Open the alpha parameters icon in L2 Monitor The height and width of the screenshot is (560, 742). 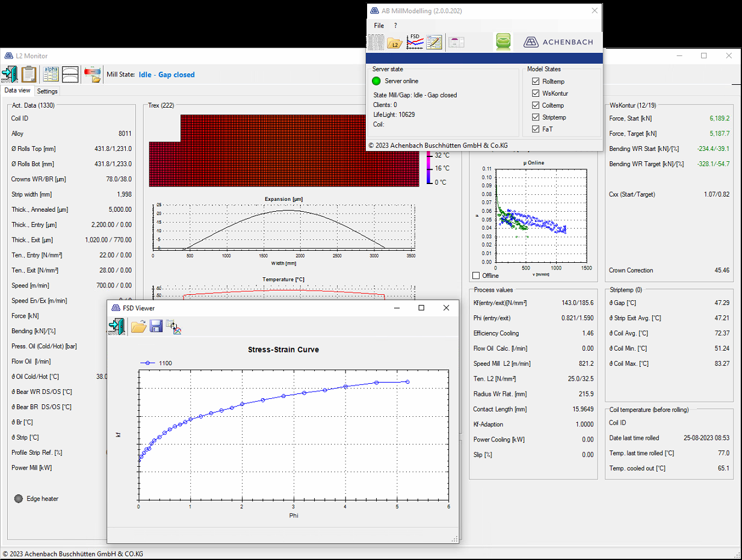pos(51,74)
